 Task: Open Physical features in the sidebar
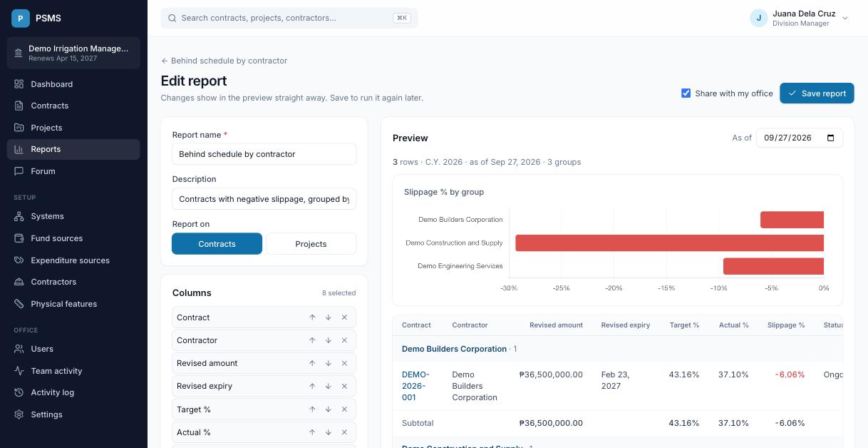[73, 304]
